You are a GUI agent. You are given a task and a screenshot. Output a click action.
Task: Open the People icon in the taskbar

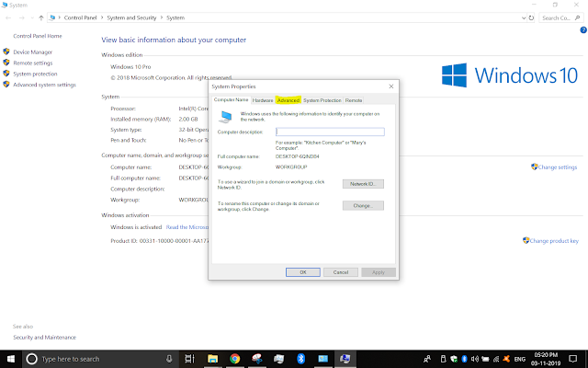pos(427,359)
